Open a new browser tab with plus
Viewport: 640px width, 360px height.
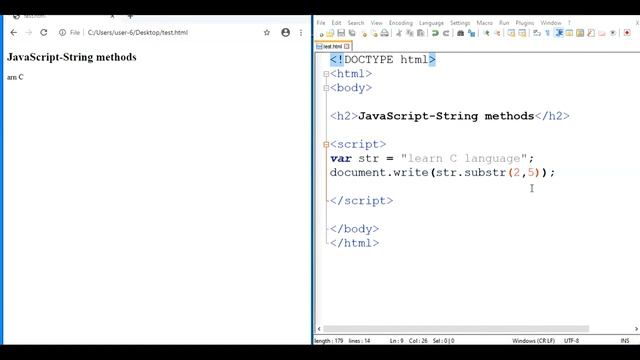point(130,16)
